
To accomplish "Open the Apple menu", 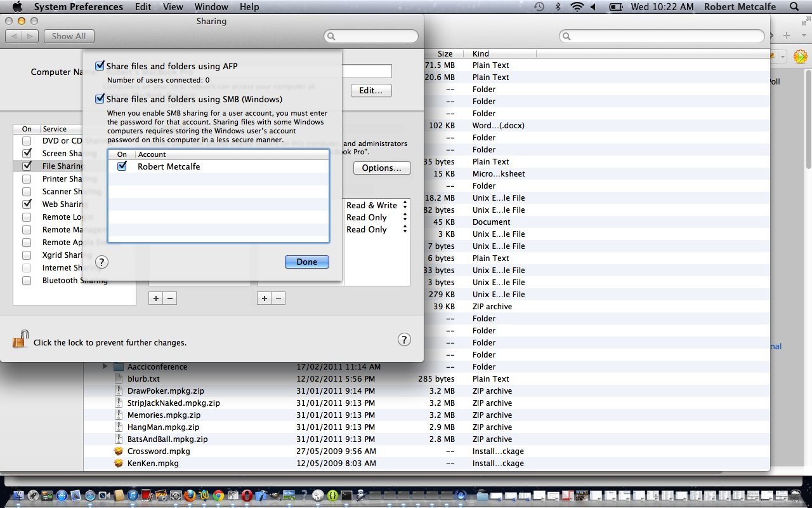I will 17,7.
